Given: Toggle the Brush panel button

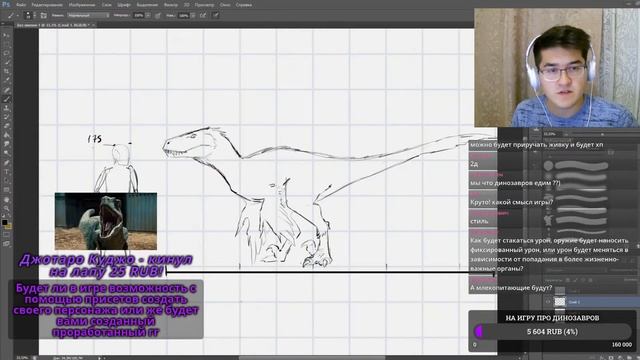Looking at the screenshot, I should click(x=43, y=16).
